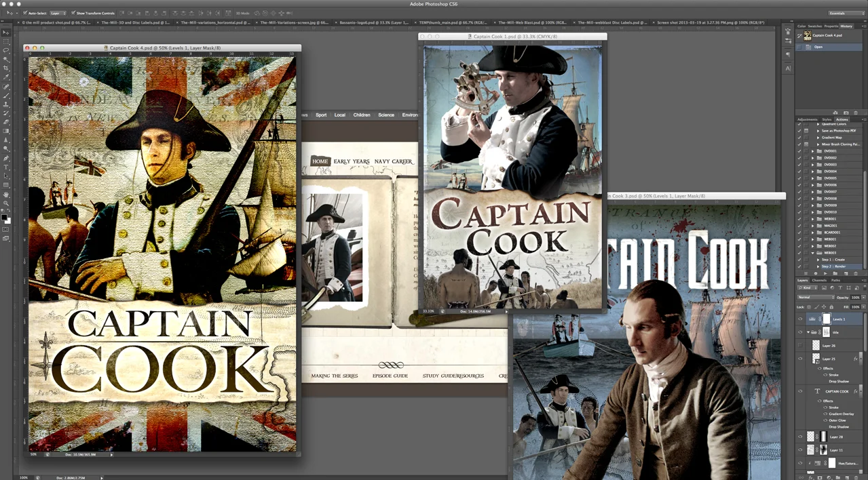Open the blend mode Normal dropdown
868x480 pixels.
point(816,298)
